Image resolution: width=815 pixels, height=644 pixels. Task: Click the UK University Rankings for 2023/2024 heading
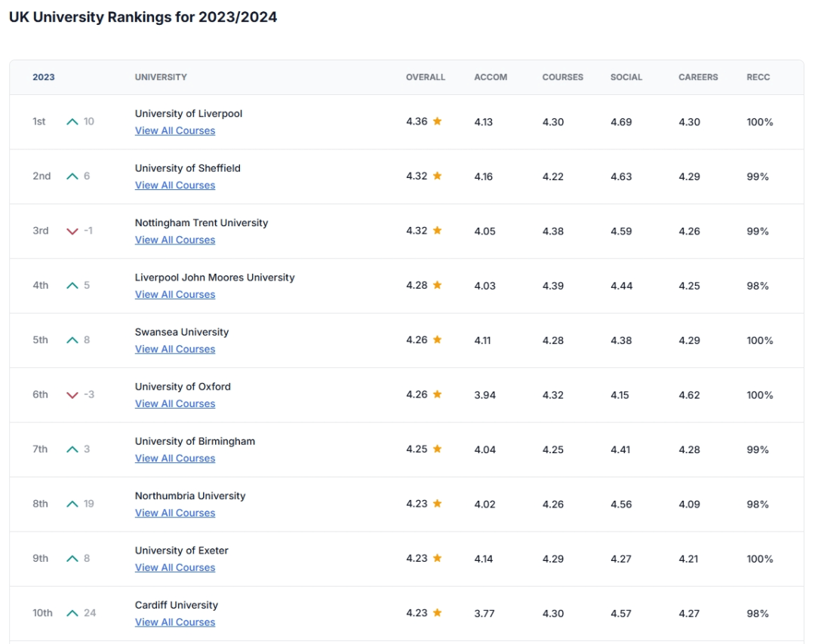pyautogui.click(x=143, y=17)
